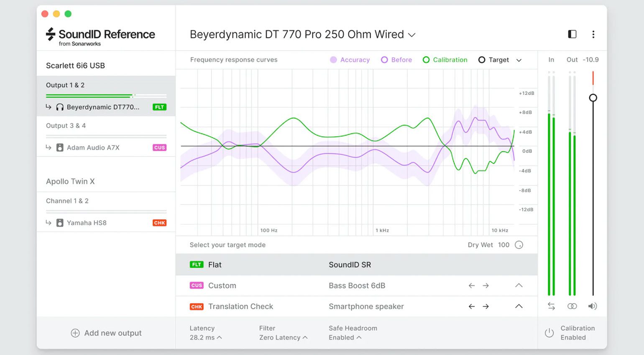Click the CUS icon in Custom row
Image resolution: width=644 pixels, height=355 pixels.
[x=197, y=286]
